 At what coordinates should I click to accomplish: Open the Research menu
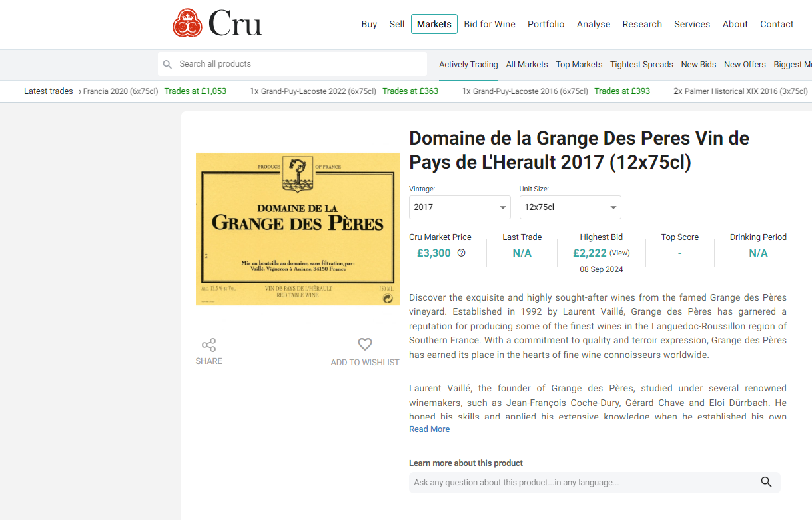(642, 24)
